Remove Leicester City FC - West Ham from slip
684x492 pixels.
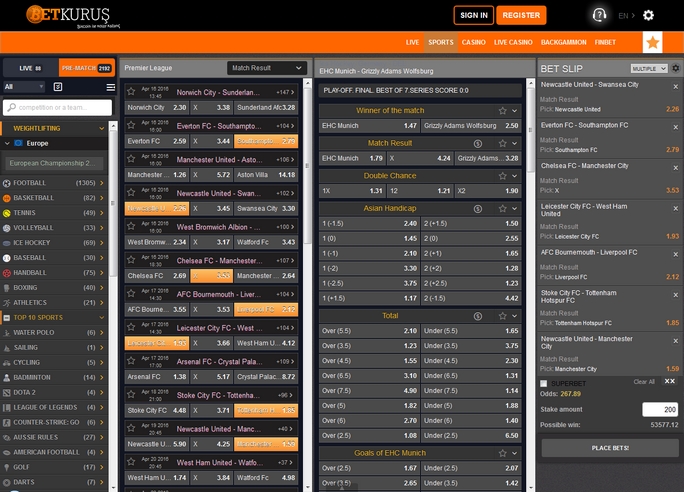(x=675, y=208)
